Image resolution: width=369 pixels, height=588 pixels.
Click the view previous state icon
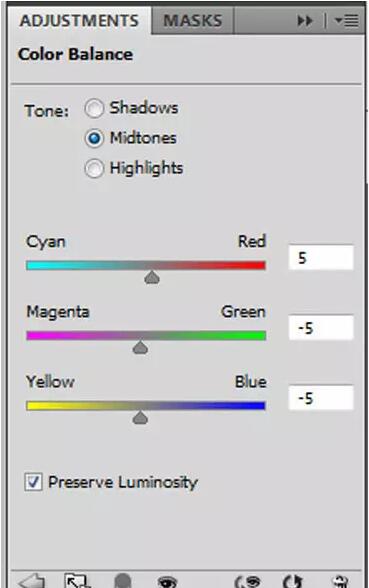click(247, 581)
